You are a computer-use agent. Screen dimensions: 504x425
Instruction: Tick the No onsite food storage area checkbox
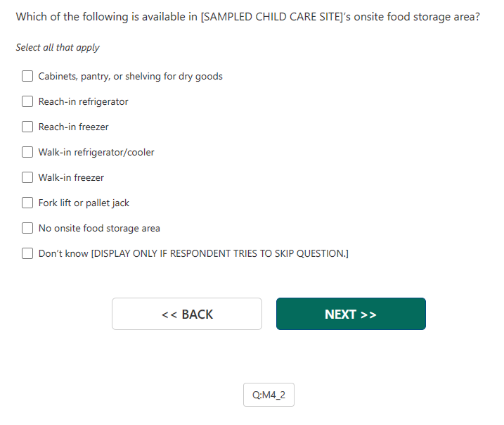(x=27, y=228)
